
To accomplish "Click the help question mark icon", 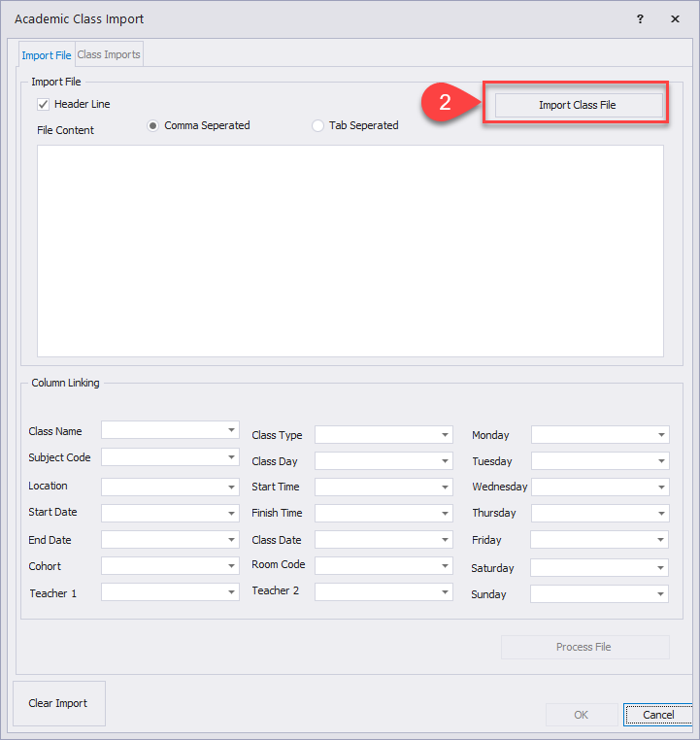I will (x=640, y=19).
